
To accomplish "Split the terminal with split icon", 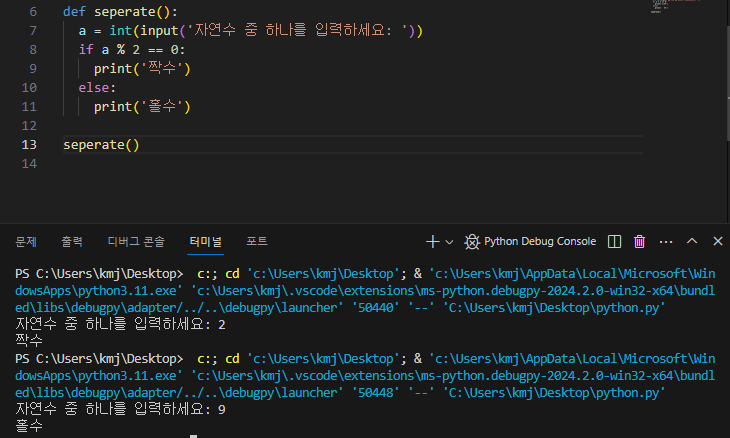I will [x=614, y=242].
